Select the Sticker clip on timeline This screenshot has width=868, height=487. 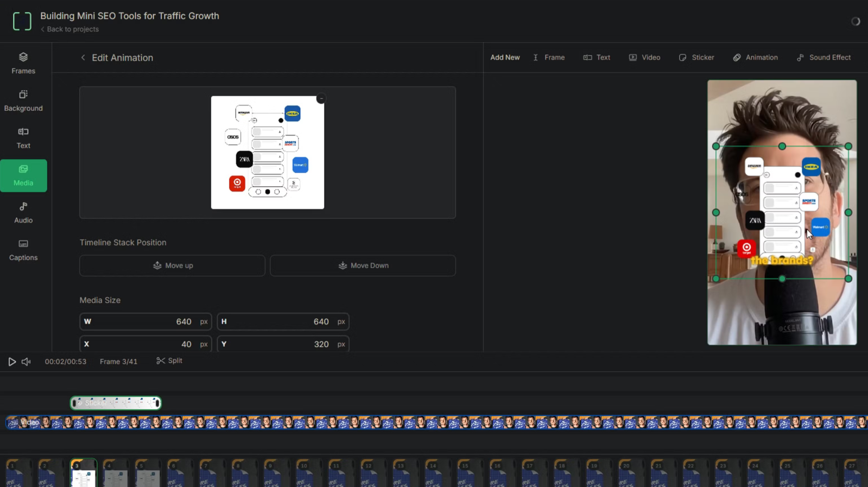pyautogui.click(x=116, y=403)
